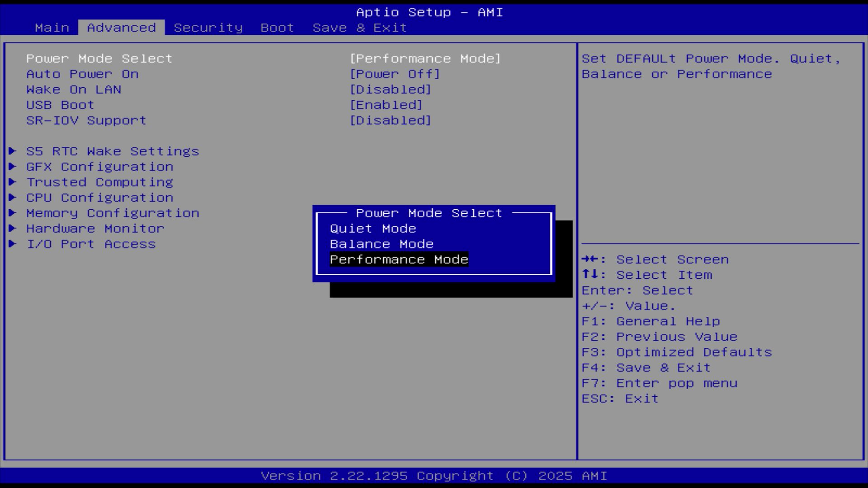Enter the CPU Configuration submenu
This screenshot has height=488, width=868.
pos(99,198)
